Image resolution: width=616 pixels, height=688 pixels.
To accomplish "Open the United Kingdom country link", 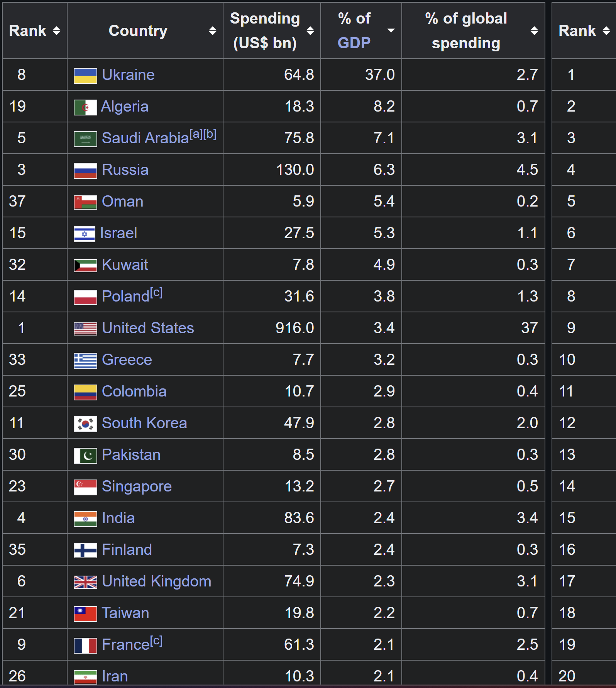I will [x=156, y=581].
